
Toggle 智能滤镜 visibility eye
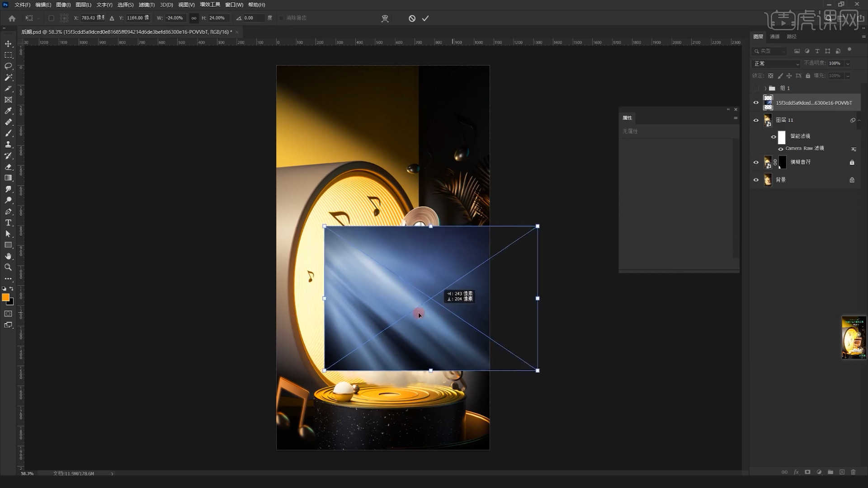(774, 137)
